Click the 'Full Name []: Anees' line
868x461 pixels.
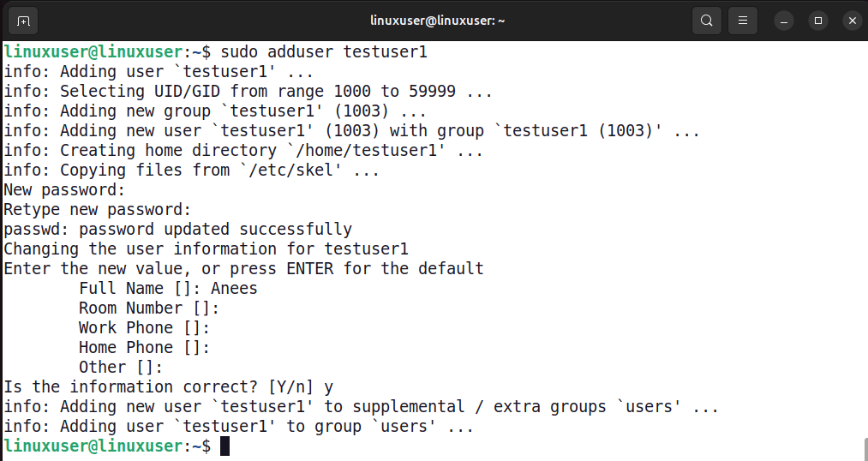[168, 289]
